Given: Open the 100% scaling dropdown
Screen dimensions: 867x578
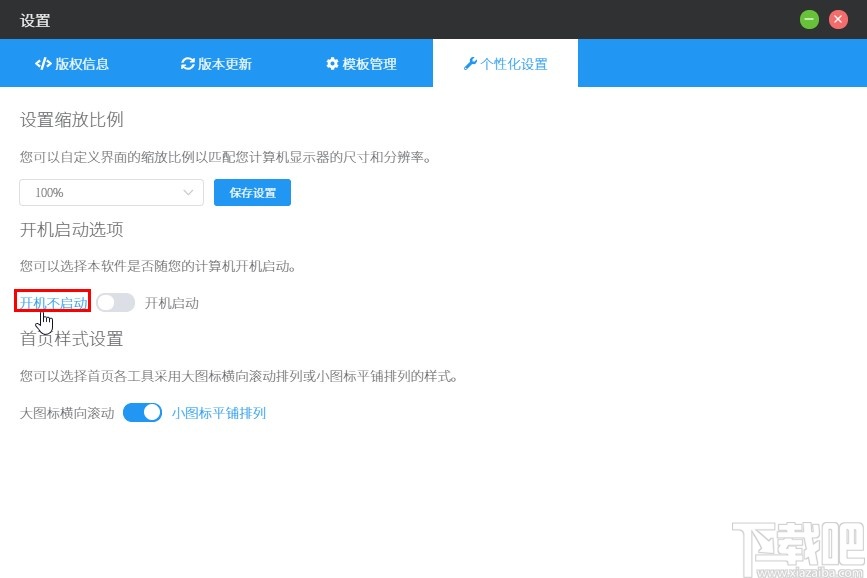Looking at the screenshot, I should (x=110, y=192).
